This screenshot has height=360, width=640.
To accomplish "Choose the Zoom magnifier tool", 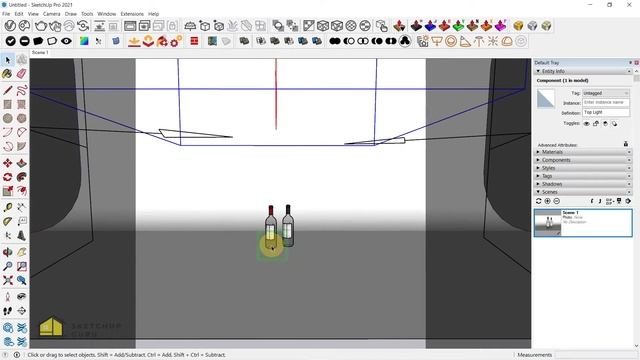I will pyautogui.click(x=7, y=266).
